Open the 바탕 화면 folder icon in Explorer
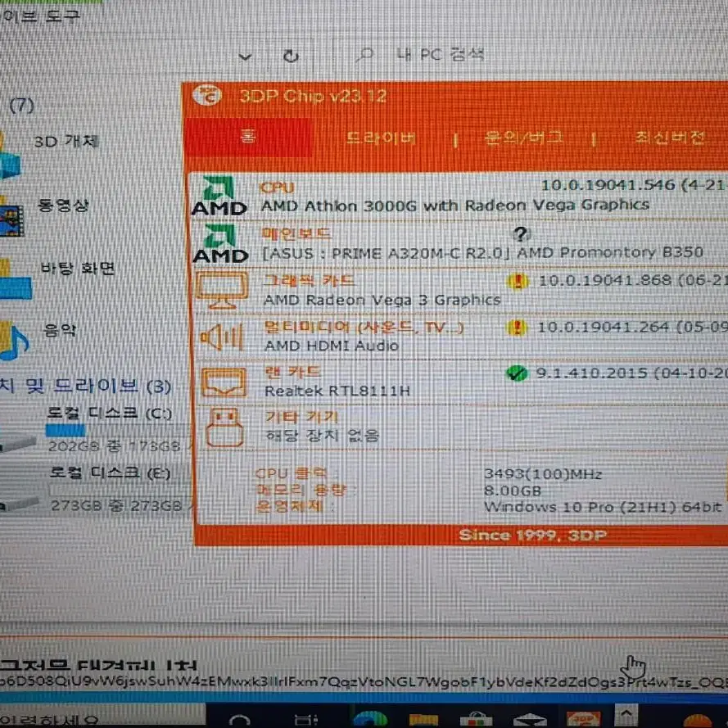This screenshot has width=728, height=728. click(15, 280)
